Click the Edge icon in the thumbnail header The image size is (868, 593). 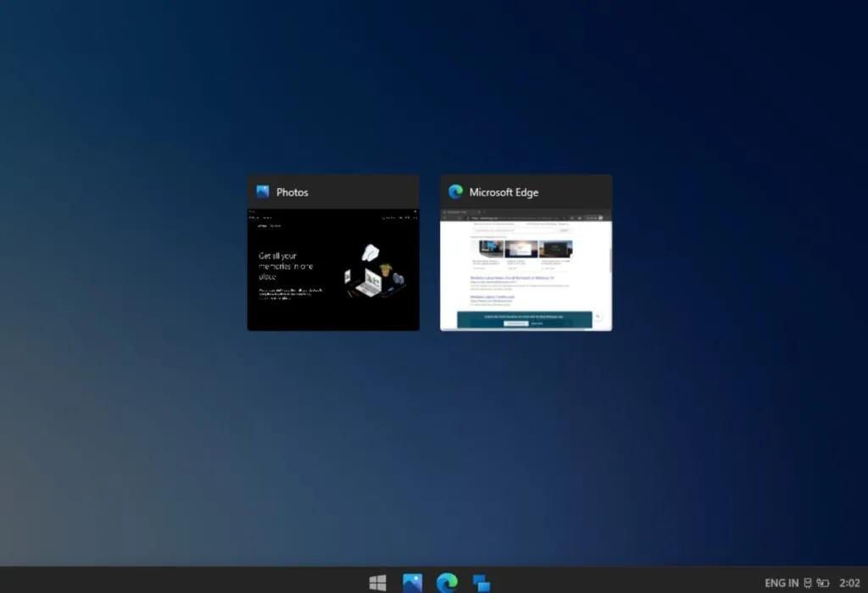click(x=455, y=191)
